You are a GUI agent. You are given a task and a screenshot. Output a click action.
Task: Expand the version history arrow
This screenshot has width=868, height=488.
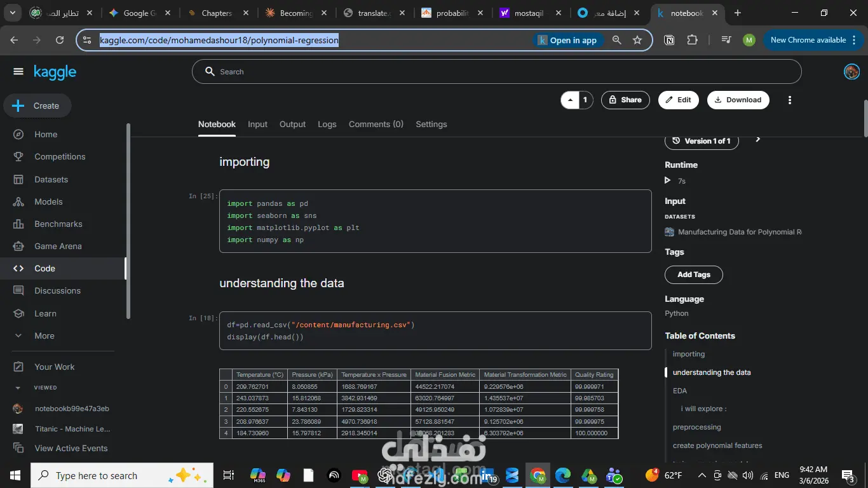tap(757, 140)
